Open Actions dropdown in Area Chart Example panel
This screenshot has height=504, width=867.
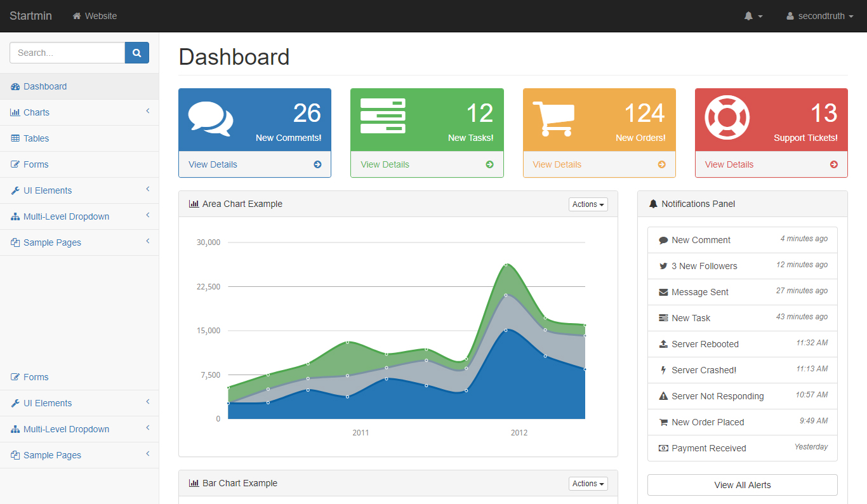point(588,204)
